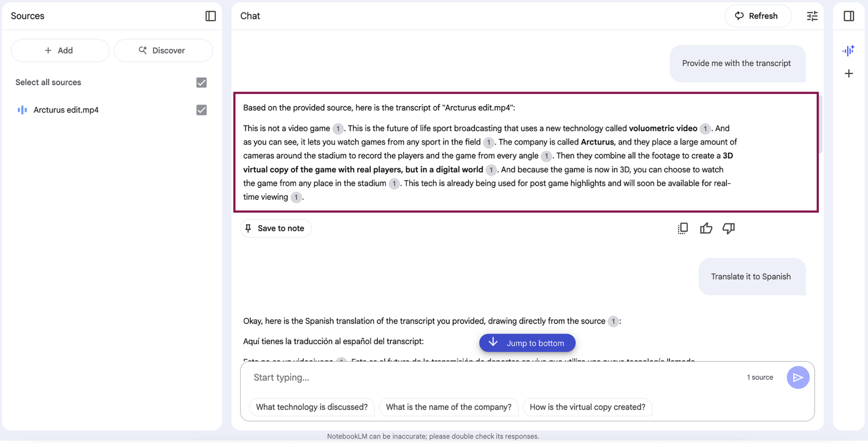868x443 pixels.
Task: Send the message with arrow button
Action: click(798, 377)
